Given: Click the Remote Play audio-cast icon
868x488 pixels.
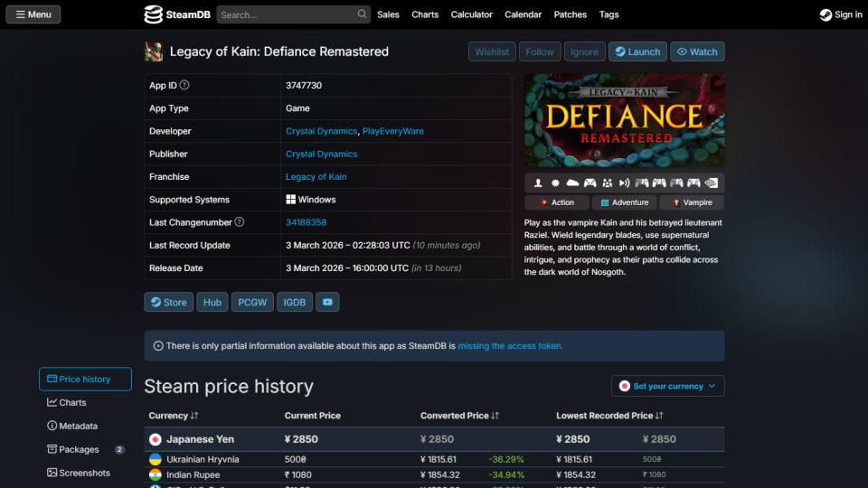Looking at the screenshot, I should pyautogui.click(x=624, y=183).
